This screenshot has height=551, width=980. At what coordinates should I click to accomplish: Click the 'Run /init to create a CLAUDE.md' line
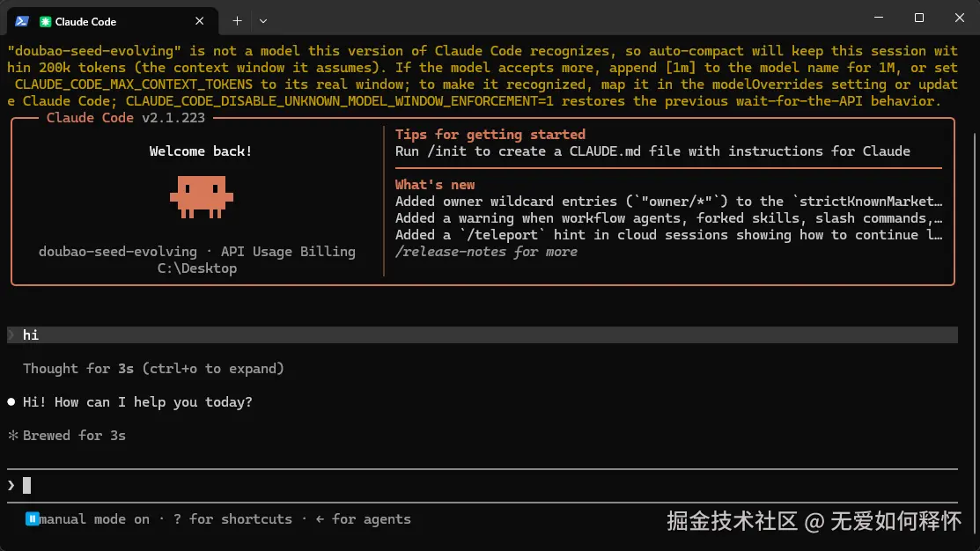click(x=652, y=151)
